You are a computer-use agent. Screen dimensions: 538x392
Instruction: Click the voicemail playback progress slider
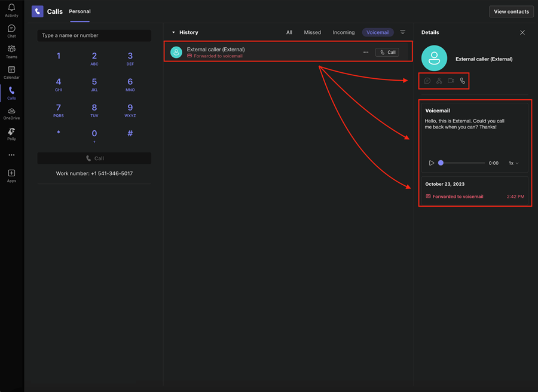click(461, 163)
